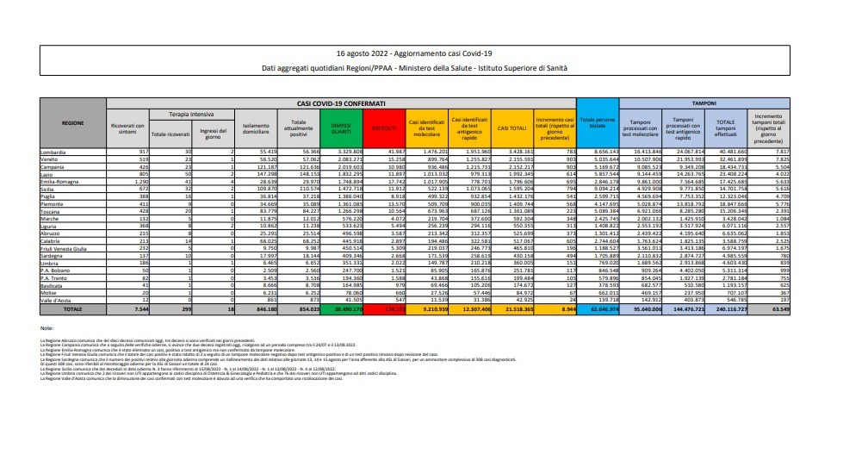This screenshot has width=868, height=467.
Task: Select the Lombardia row label
Action: point(53,150)
